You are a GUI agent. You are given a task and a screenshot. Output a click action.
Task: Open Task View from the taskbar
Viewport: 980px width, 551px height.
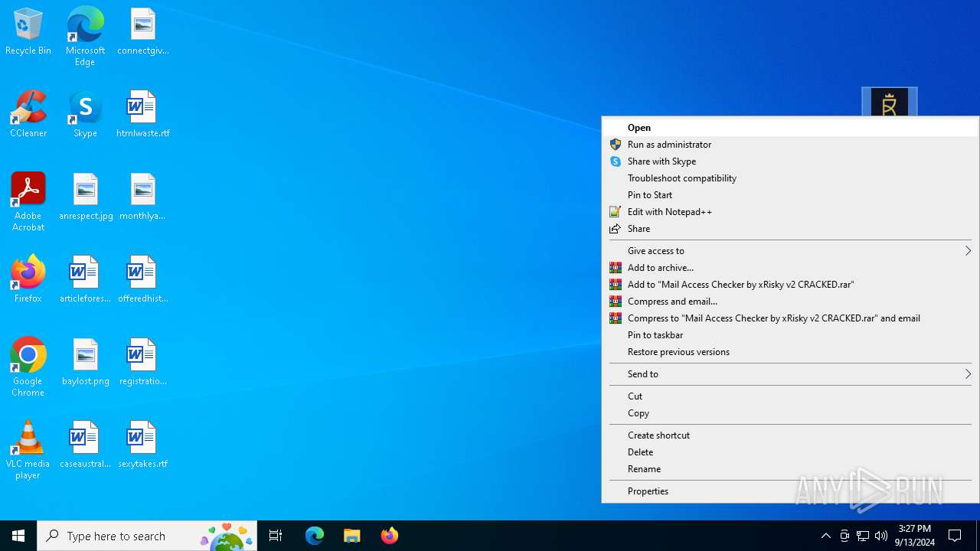coord(276,536)
